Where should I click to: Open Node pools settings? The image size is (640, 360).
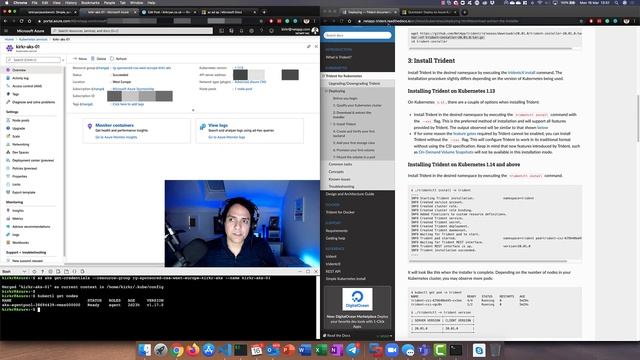point(20,120)
